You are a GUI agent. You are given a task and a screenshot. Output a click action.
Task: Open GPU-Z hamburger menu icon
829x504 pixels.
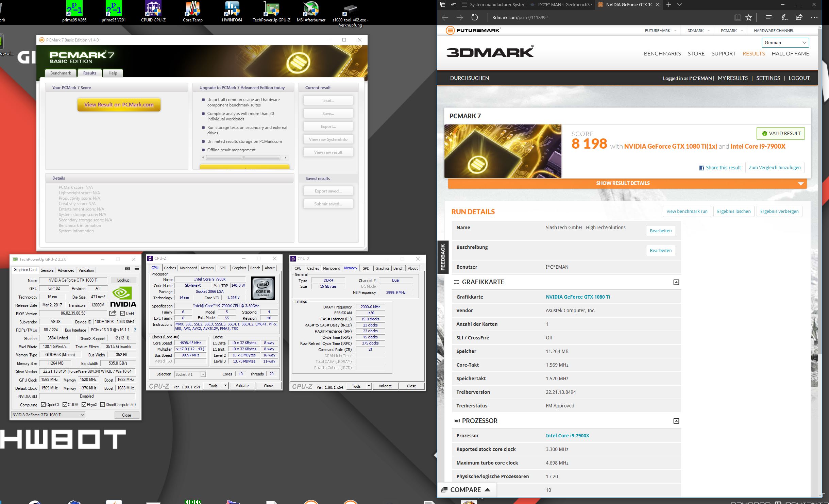137,269
